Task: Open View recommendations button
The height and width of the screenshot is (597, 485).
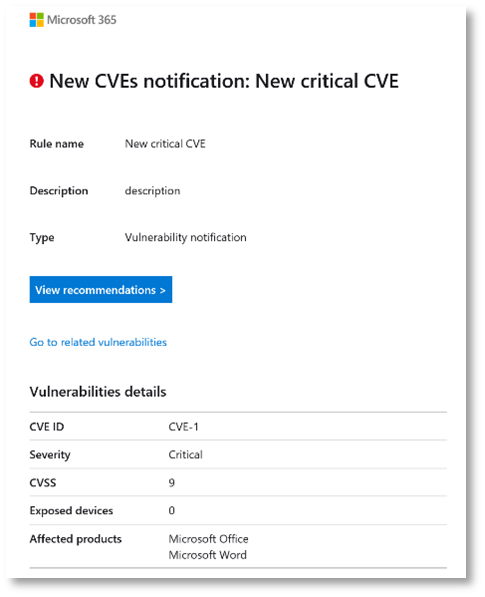Action: click(101, 290)
